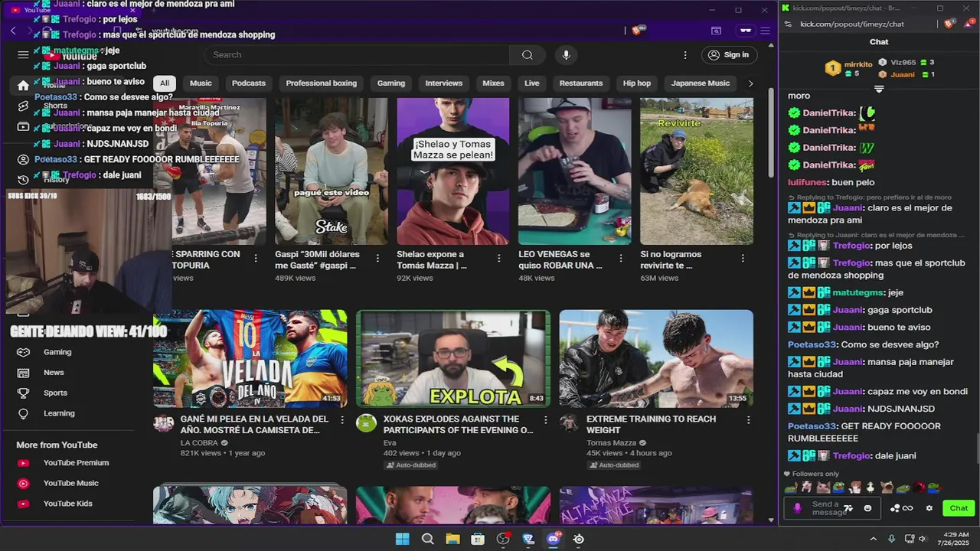Open the YouTube hamburger guide menu
Viewport: 980px width, 551px height.
pos(23,55)
